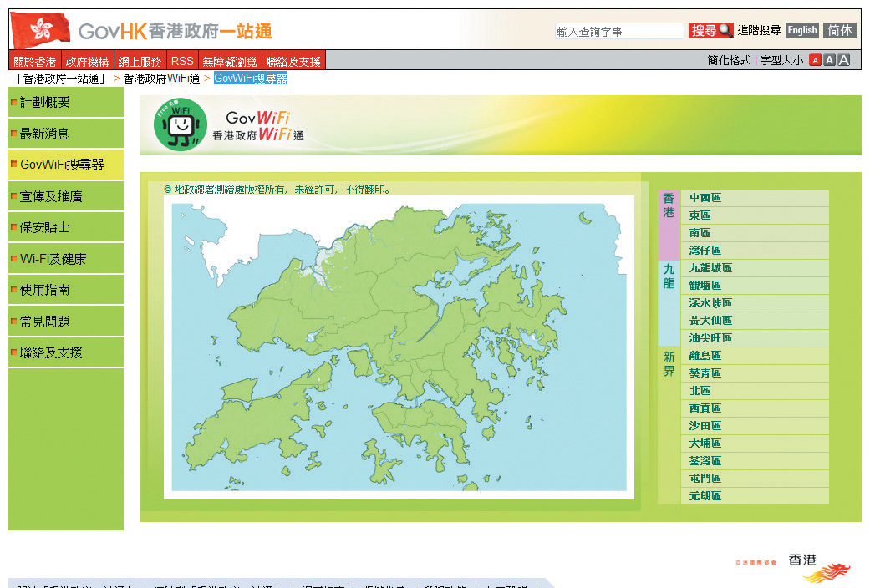Select 元朗區 district
This screenshot has width=870, height=588.
[x=755, y=496]
